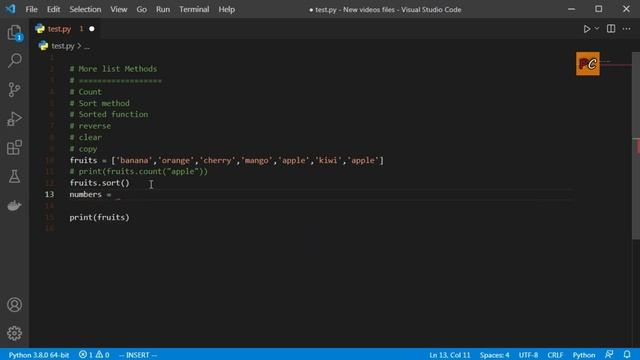
Task: Open Run and Debug view
Action: pyautogui.click(x=14, y=119)
